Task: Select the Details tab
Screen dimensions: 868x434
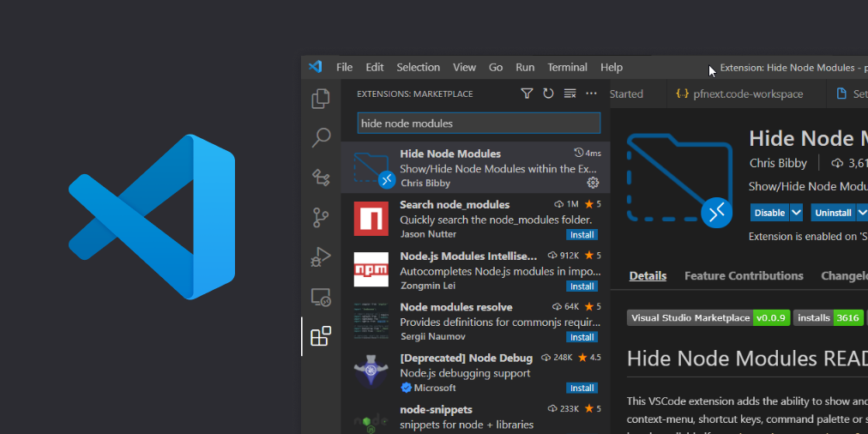Action: (x=648, y=275)
